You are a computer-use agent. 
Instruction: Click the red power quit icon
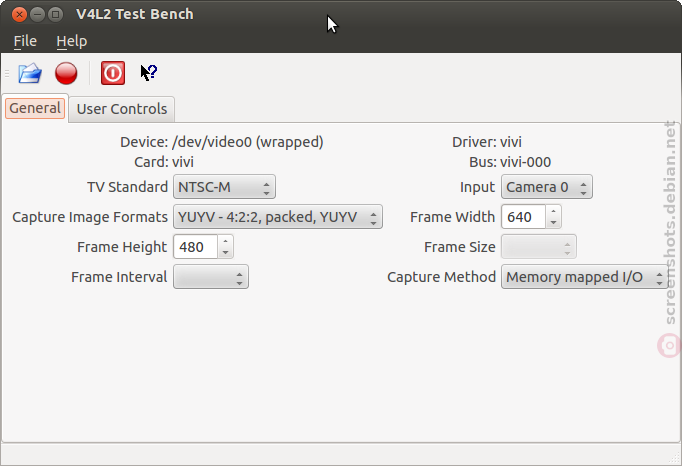coord(113,73)
